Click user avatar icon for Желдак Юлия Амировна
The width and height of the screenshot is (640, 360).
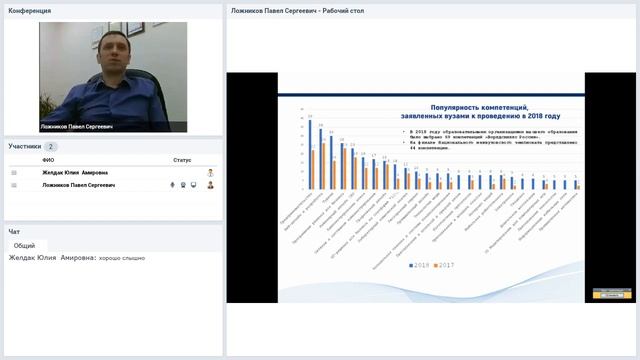coord(211,173)
